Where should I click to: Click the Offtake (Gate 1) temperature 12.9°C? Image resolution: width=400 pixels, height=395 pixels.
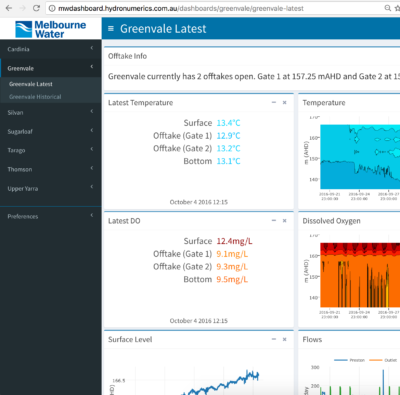point(228,136)
